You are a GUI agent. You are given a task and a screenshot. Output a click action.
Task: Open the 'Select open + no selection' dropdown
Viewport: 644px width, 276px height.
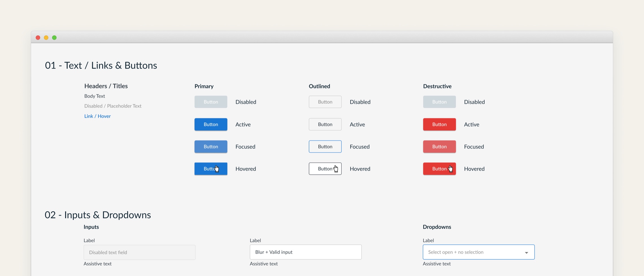[479, 252]
